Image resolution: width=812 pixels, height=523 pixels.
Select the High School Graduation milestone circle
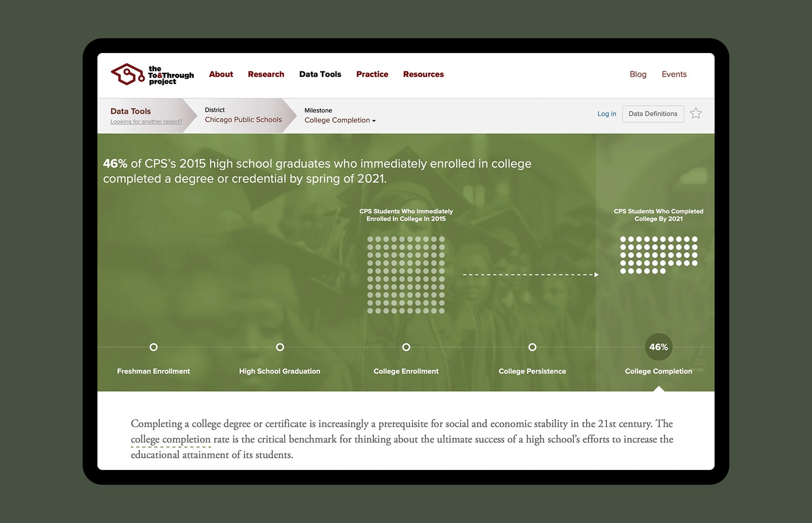(x=280, y=347)
